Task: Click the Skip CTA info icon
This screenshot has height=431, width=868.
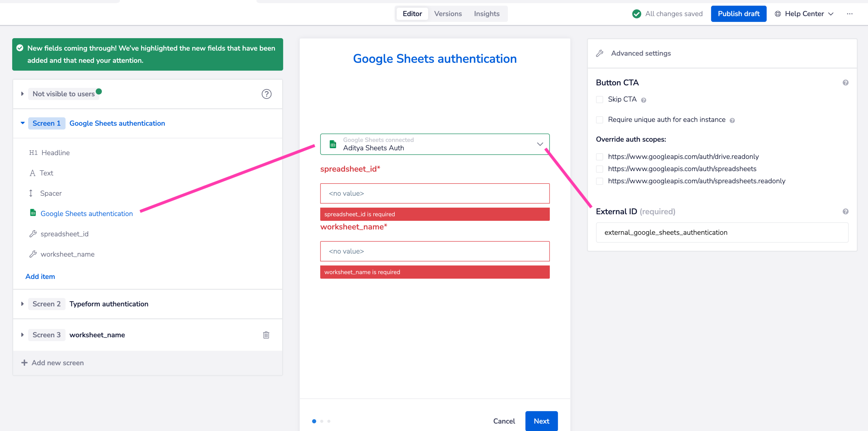Action: 643,100
